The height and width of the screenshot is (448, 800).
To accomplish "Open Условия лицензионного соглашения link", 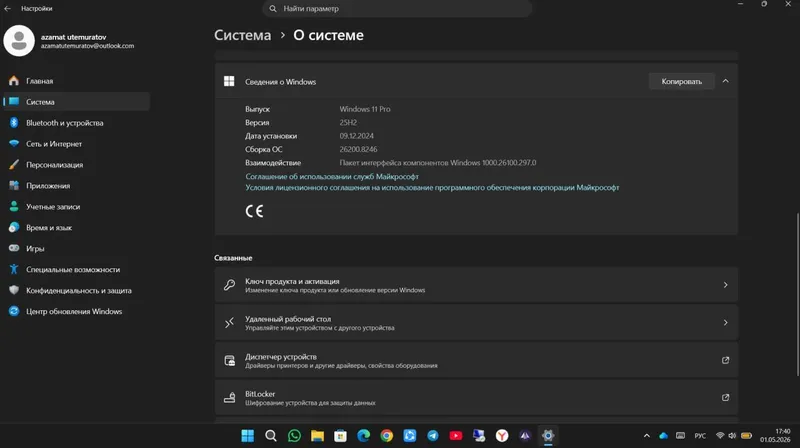I will coord(432,187).
